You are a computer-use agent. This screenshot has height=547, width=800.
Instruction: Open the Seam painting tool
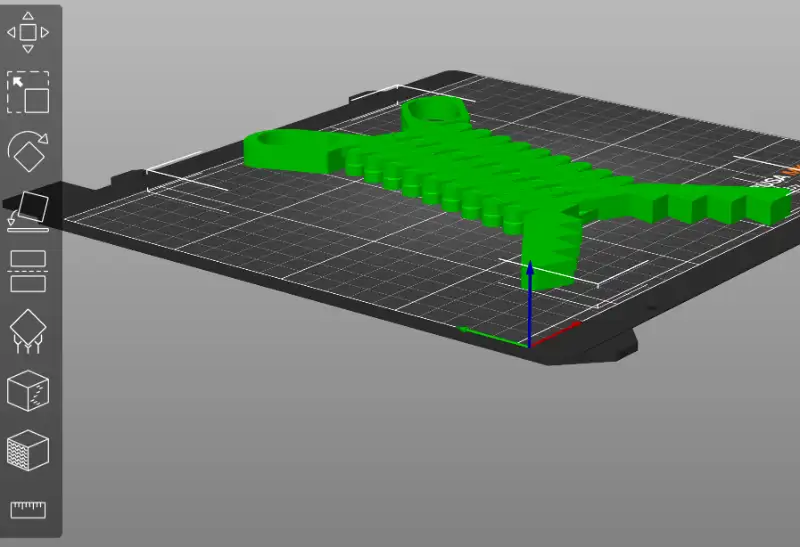[28, 391]
